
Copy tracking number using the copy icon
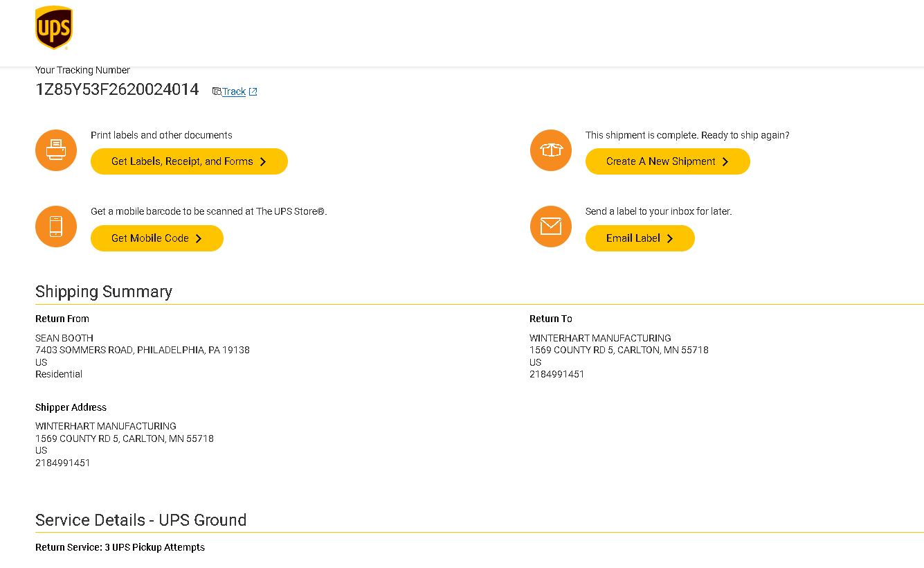pos(217,91)
